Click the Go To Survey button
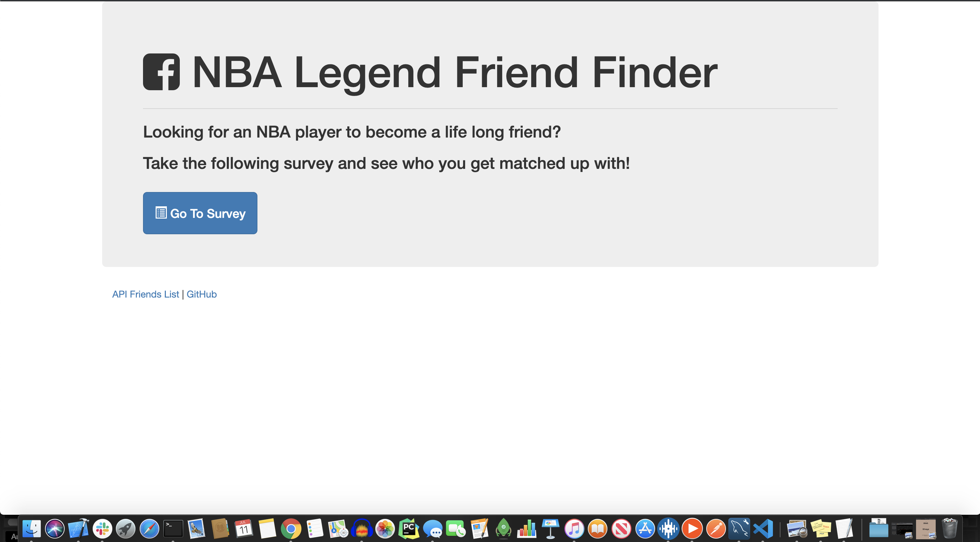 200,213
